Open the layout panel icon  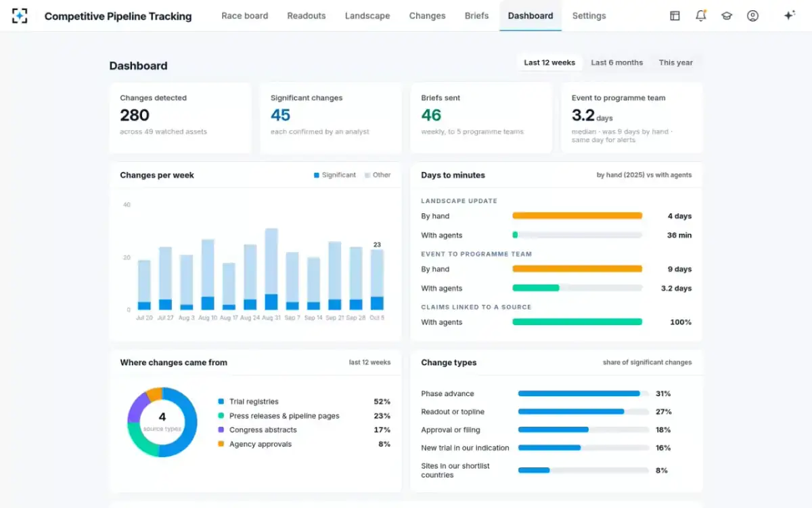coord(675,16)
